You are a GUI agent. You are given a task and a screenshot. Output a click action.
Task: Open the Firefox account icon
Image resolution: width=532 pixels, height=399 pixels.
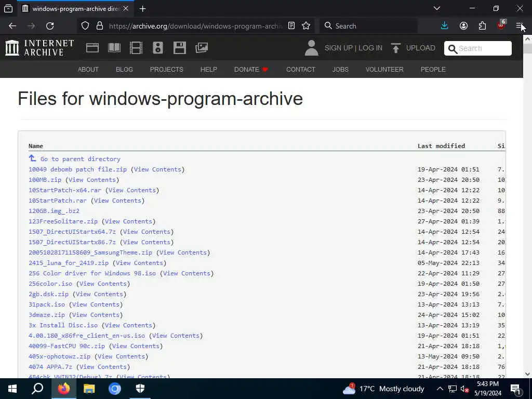[x=463, y=26]
